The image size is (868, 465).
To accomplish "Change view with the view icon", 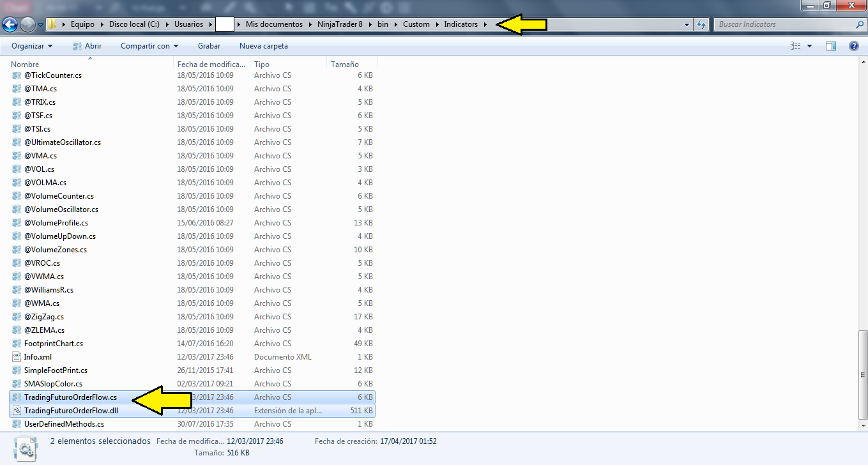I will click(x=796, y=46).
